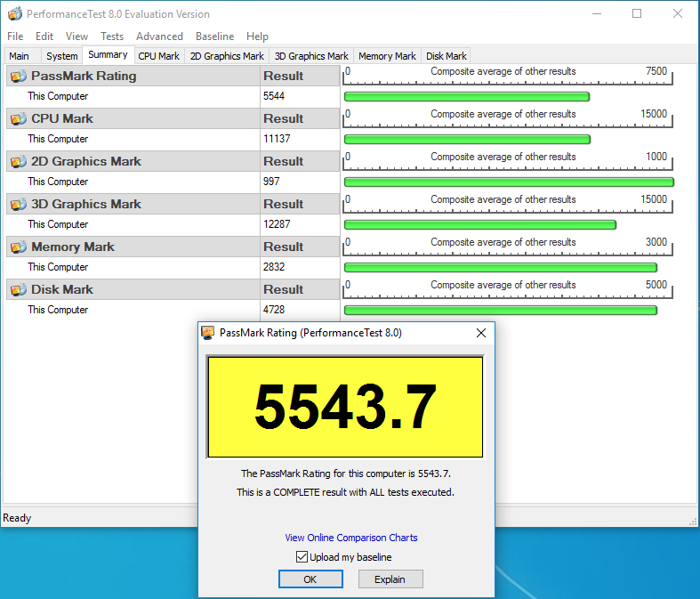Click the Disk Mark header label
Screen dimensions: 700x599
click(x=62, y=289)
